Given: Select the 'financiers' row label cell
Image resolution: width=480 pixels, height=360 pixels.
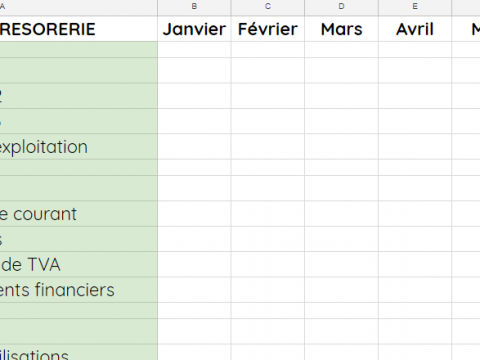Looking at the screenshot, I should tap(79, 290).
